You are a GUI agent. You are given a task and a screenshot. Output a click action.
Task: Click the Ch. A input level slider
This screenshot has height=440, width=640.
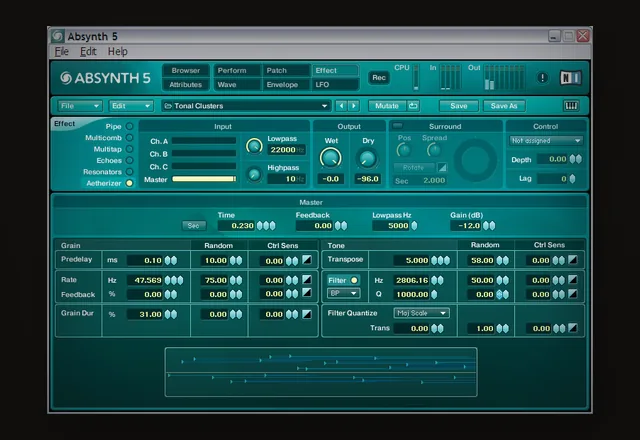click(204, 141)
